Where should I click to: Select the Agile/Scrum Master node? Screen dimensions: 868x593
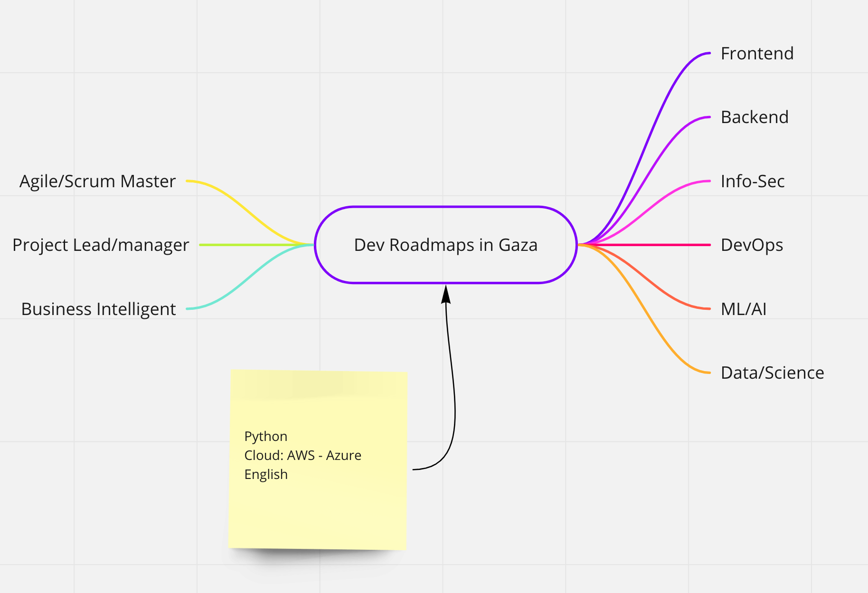(x=97, y=182)
